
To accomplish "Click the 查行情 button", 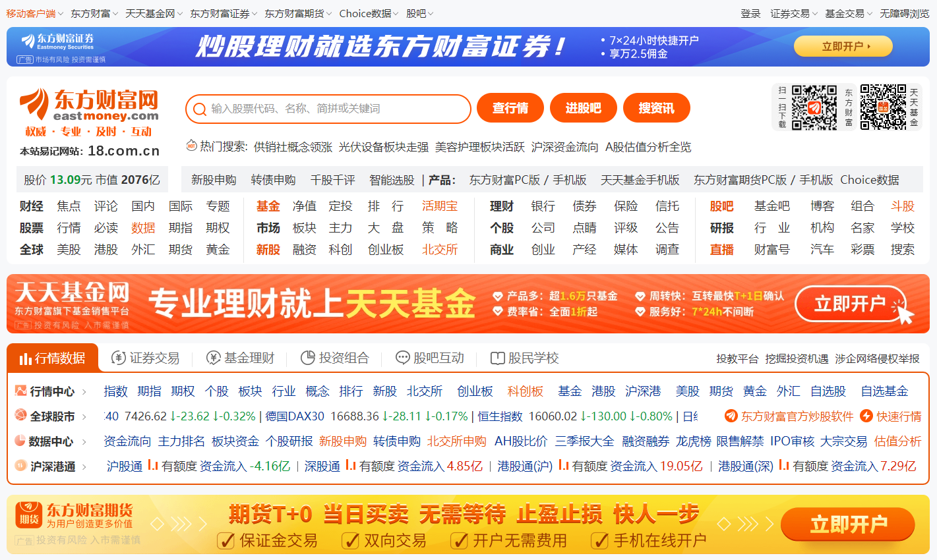I will [510, 108].
